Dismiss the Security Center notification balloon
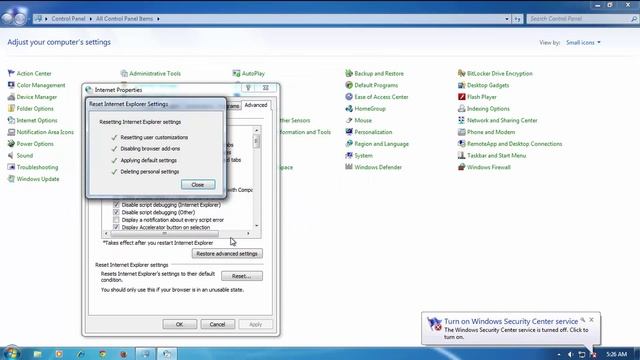This screenshot has width=640, height=360. point(591,320)
